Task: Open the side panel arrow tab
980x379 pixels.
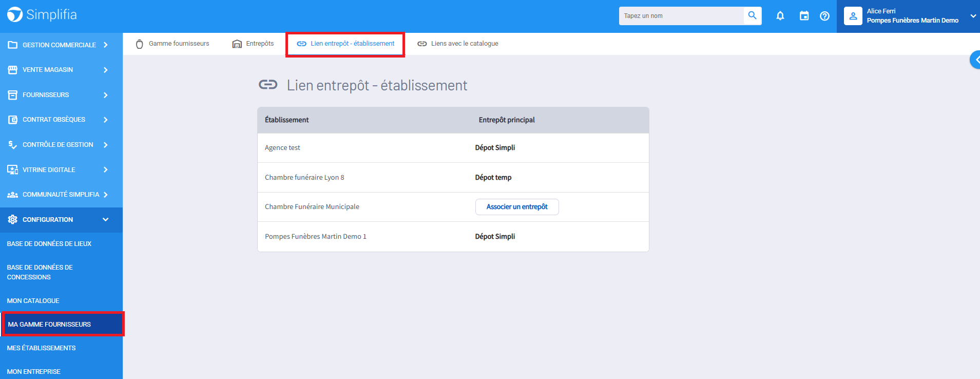Action: pos(975,60)
